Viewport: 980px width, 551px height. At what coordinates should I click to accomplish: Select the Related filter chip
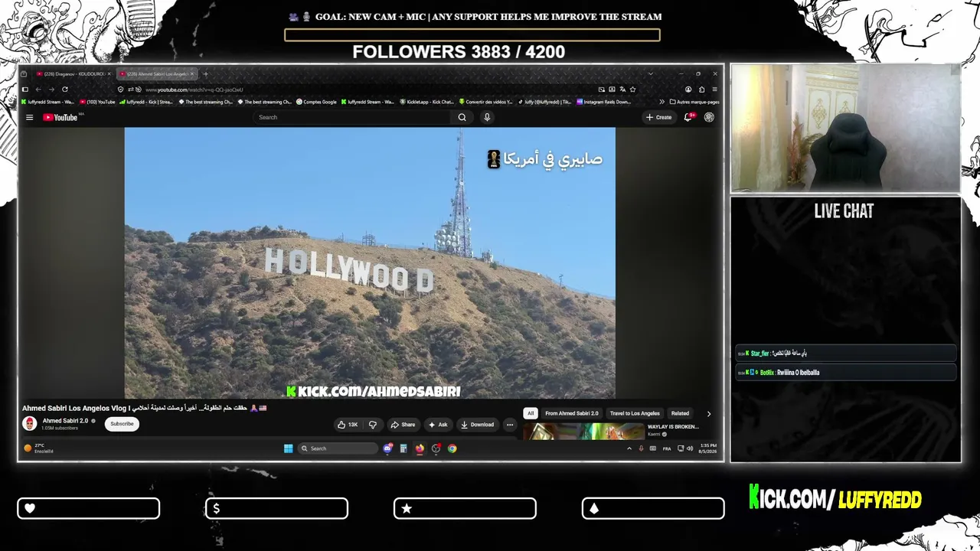point(680,413)
